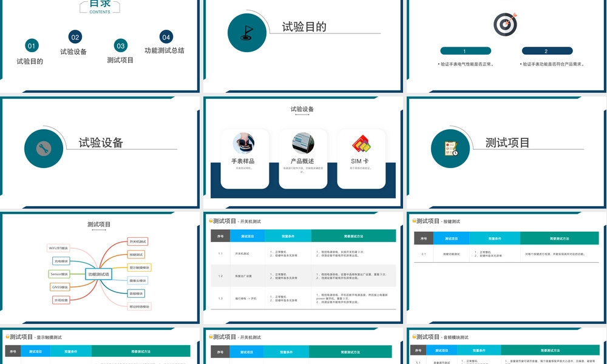Click the WiFi/BT模块 mind map node
Viewport: 607px width, 364px height.
click(58, 248)
